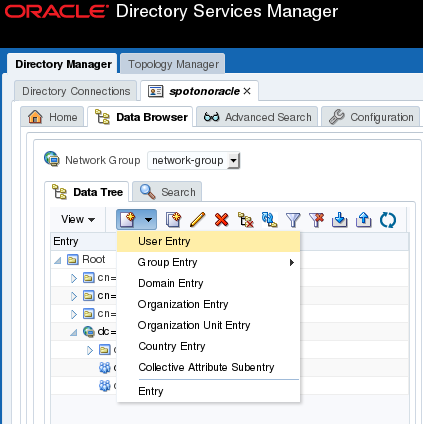423x424 pixels.
Task: Click the Create new entry icon
Action: pos(128,220)
